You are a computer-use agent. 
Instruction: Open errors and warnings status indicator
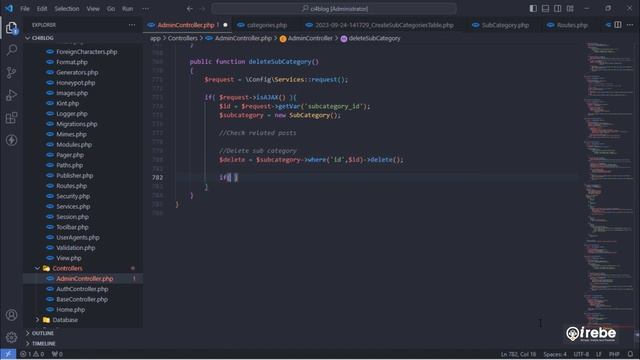pyautogui.click(x=32, y=354)
